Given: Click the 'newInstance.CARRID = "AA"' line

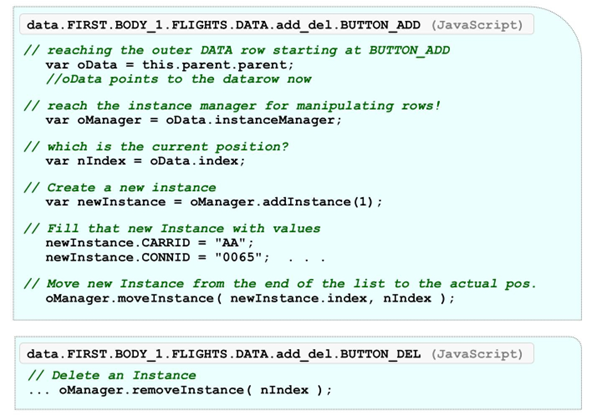Looking at the screenshot, I should click(150, 242).
